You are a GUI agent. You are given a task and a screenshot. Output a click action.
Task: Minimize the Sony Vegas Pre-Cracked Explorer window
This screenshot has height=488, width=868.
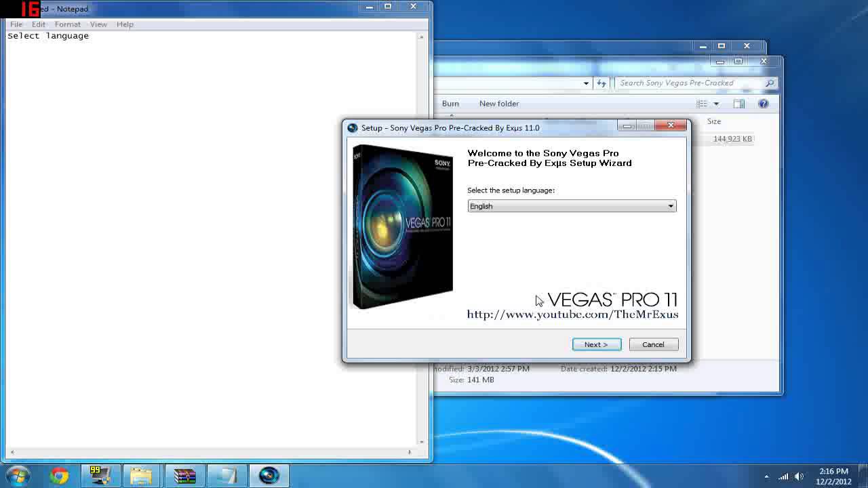coord(720,61)
